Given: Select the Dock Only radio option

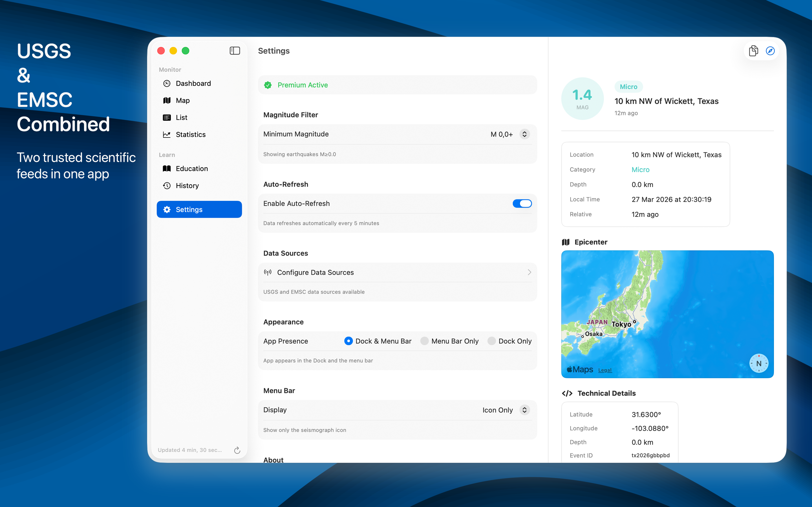Looking at the screenshot, I should [x=491, y=341].
